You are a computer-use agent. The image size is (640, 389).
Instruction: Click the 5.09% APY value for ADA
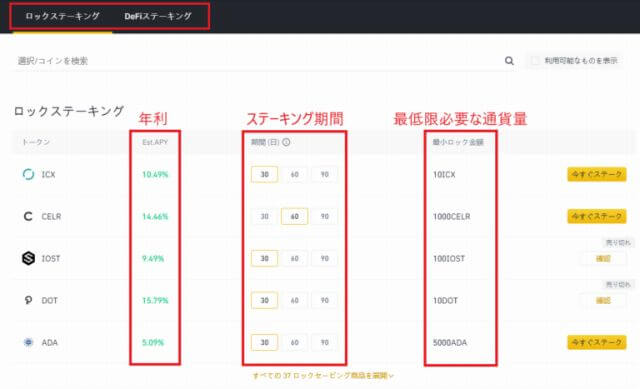[x=153, y=342]
